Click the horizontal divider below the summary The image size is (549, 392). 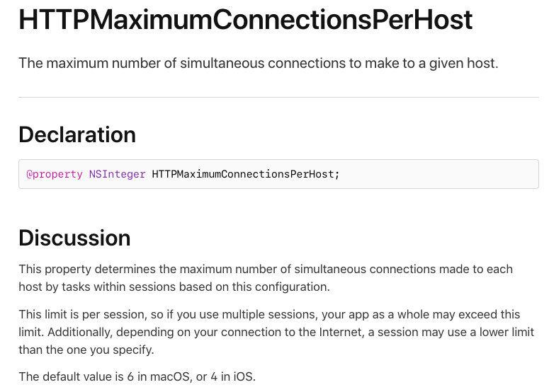[278, 97]
